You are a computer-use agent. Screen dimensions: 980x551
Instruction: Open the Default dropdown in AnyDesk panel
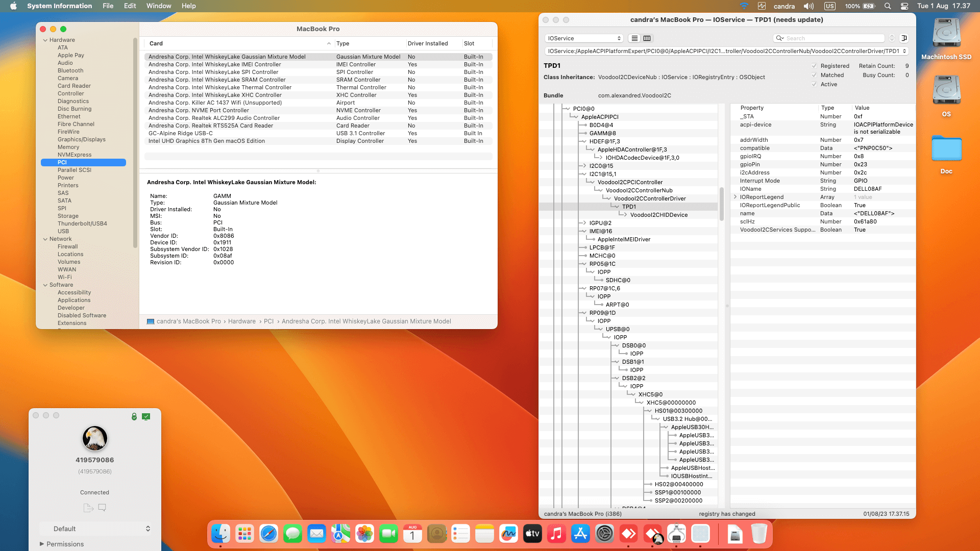(102, 529)
